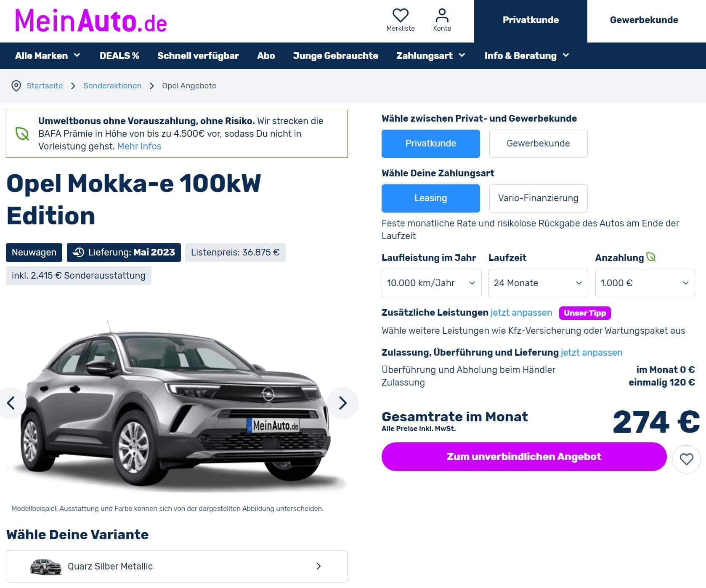This screenshot has height=588, width=706.
Task: Click the breadcrumb location pin icon
Action: coord(16,86)
